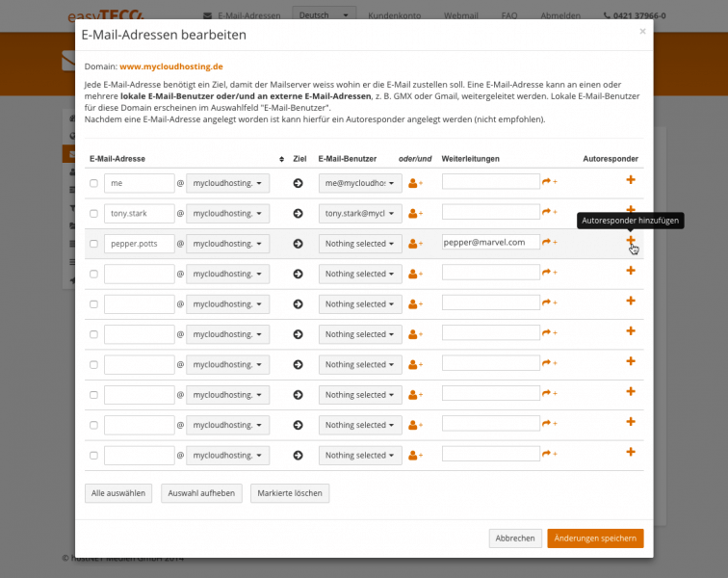Open FAQ in top navigation
This screenshot has height=578, width=728.
click(509, 15)
